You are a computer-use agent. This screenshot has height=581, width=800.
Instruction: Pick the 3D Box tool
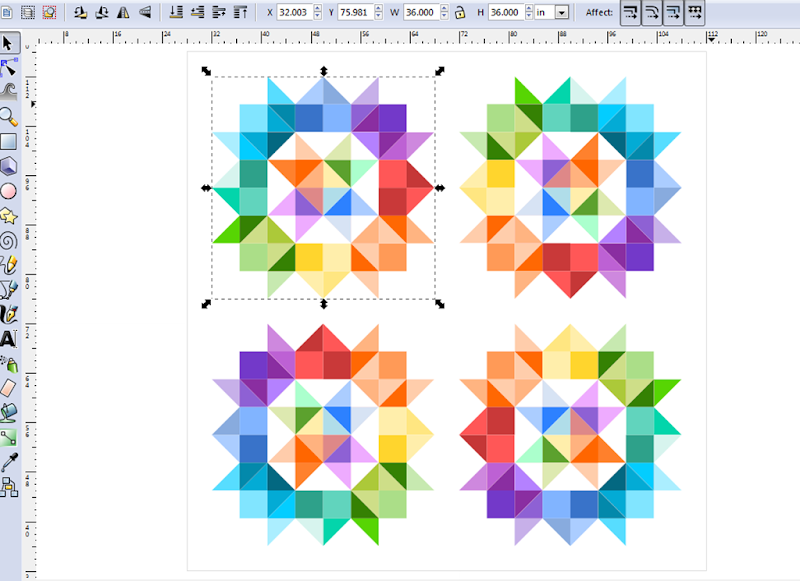pyautogui.click(x=9, y=165)
